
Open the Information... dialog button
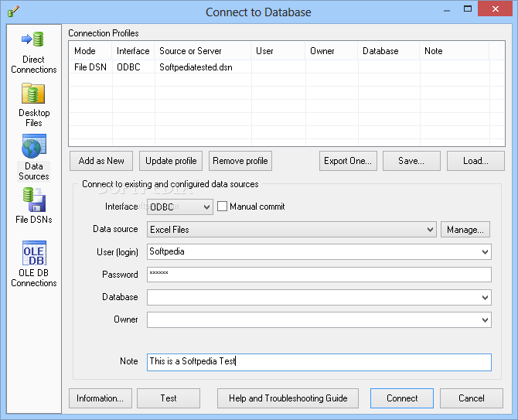[100, 398]
